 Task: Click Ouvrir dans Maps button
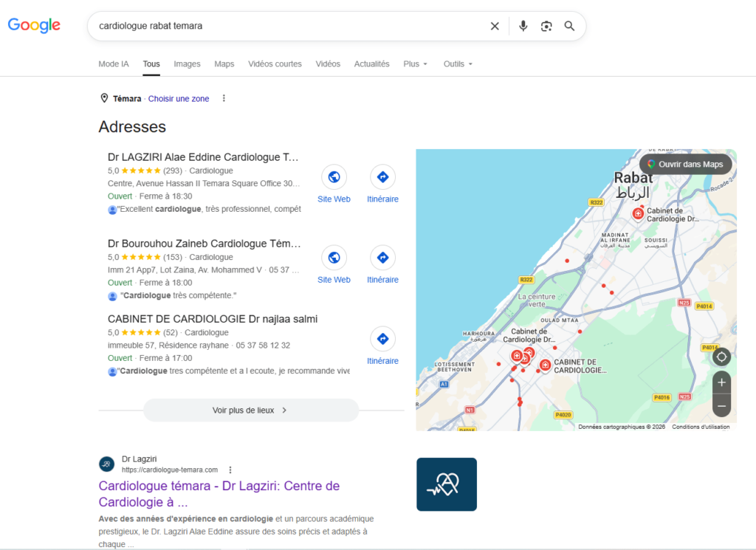coord(686,165)
